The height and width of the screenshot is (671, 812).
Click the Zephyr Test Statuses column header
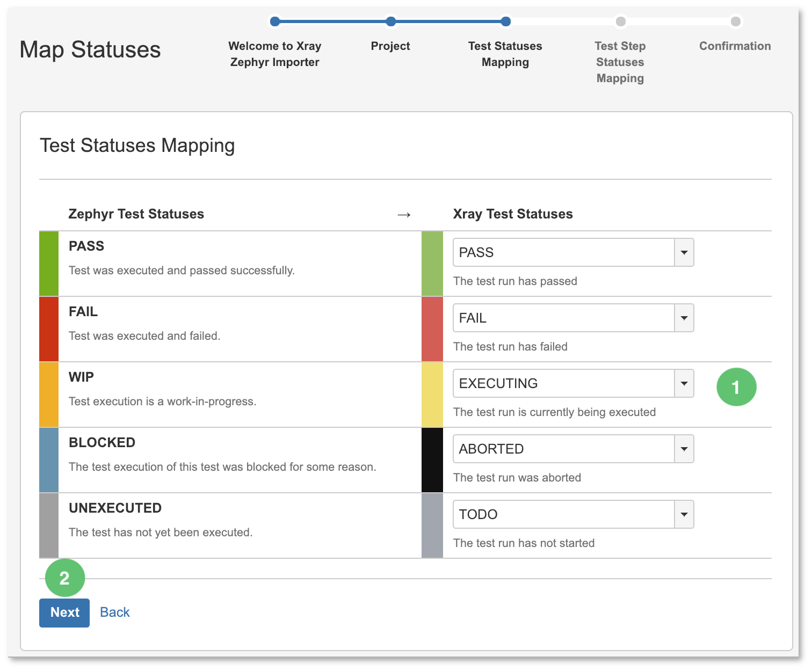136,214
